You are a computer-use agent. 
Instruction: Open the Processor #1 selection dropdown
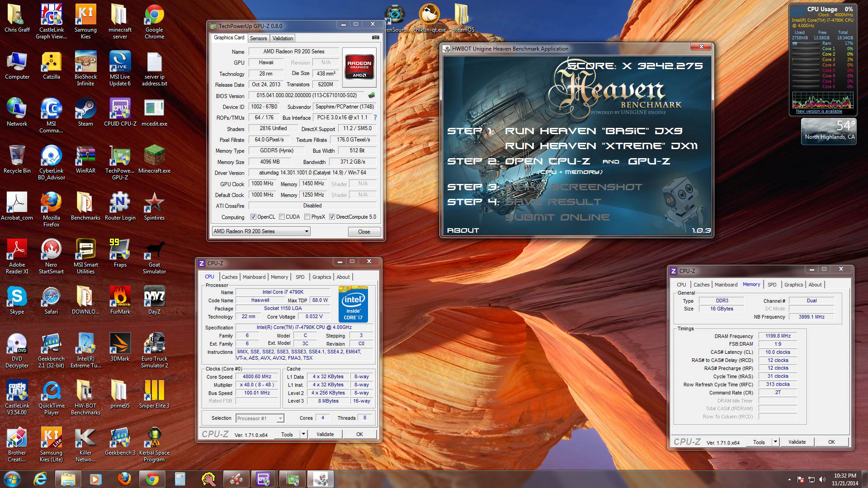click(x=260, y=418)
